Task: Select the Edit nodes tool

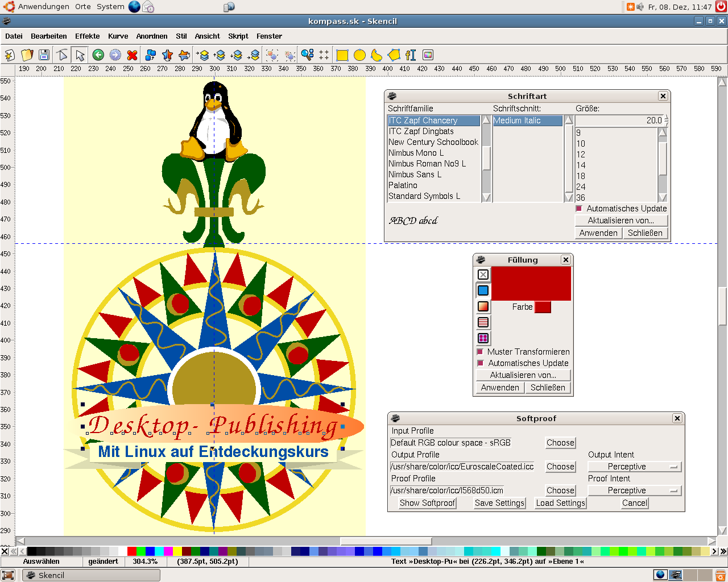Action: pyautogui.click(x=63, y=55)
